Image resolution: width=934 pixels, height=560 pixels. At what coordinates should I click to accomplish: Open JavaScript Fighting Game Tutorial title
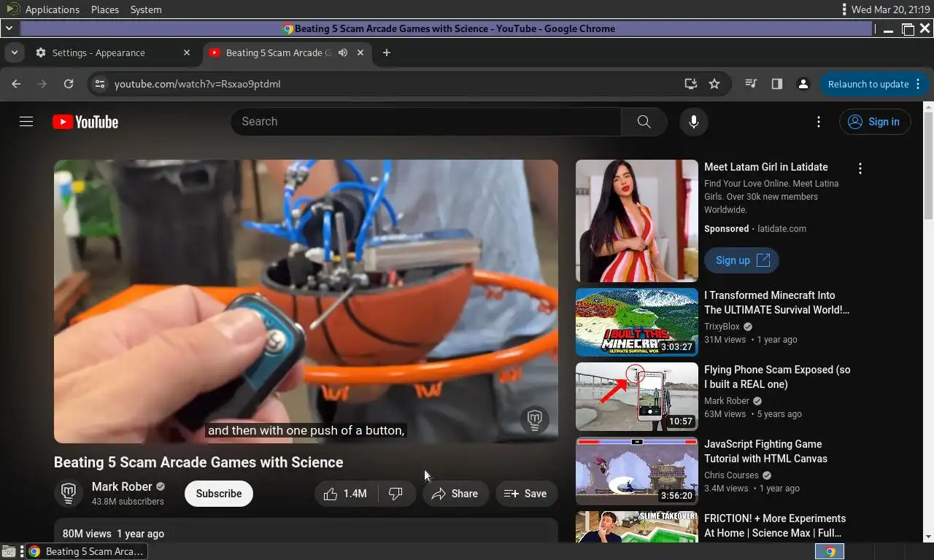(765, 451)
